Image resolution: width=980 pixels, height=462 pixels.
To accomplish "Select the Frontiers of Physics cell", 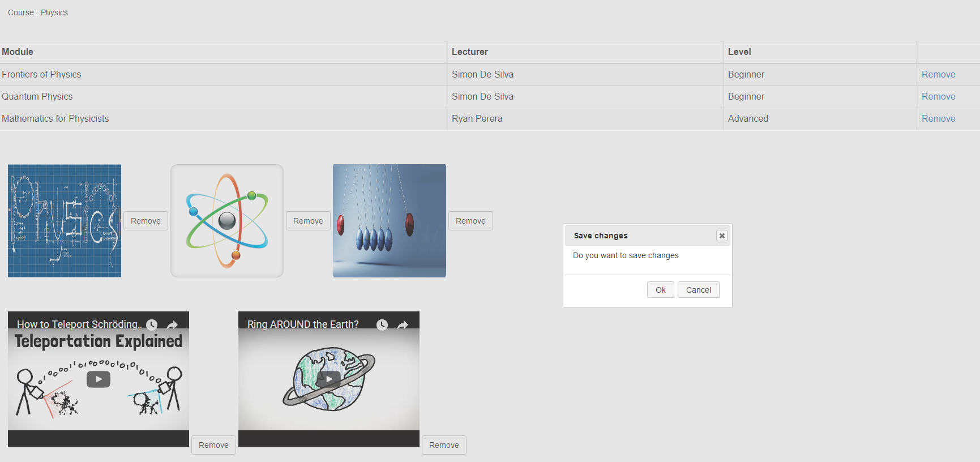I will click(x=223, y=74).
